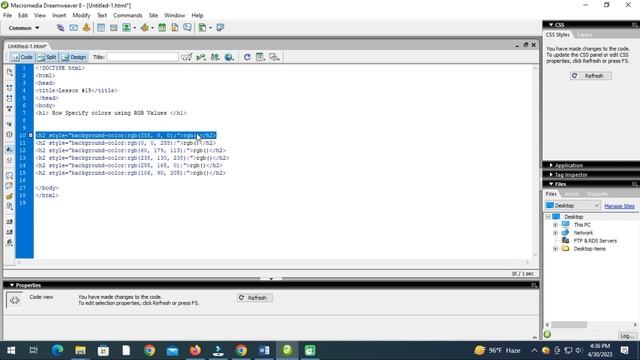The height and width of the screenshot is (360, 640).
Task: Collapse the CSS panel group
Action: (x=551, y=25)
